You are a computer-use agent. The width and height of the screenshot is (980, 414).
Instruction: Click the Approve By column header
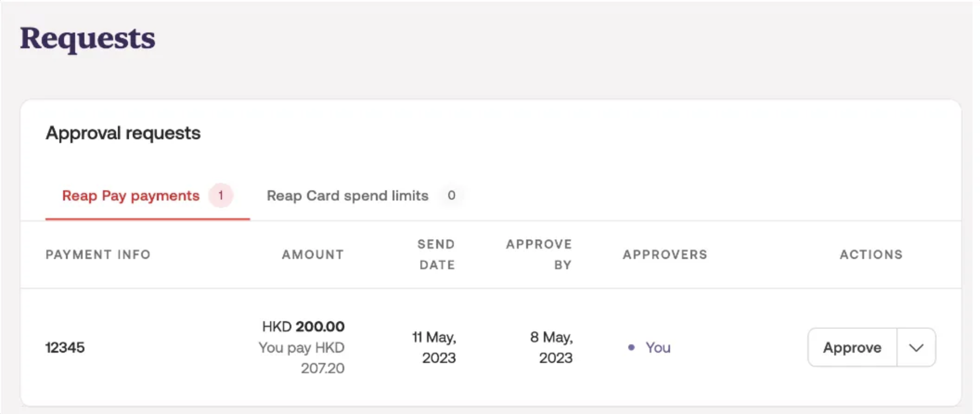click(539, 254)
